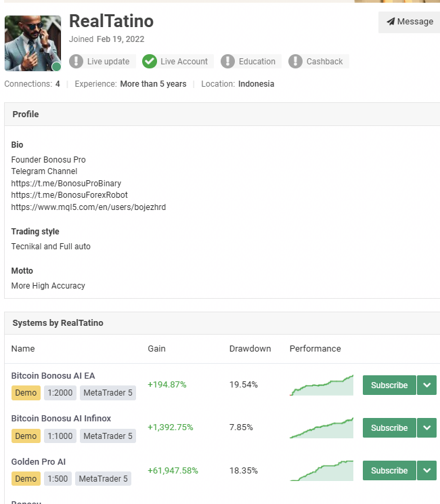Click the Demo badge under Bitcoin Bonosu AI Infinox
The image size is (440, 504).
tap(26, 436)
